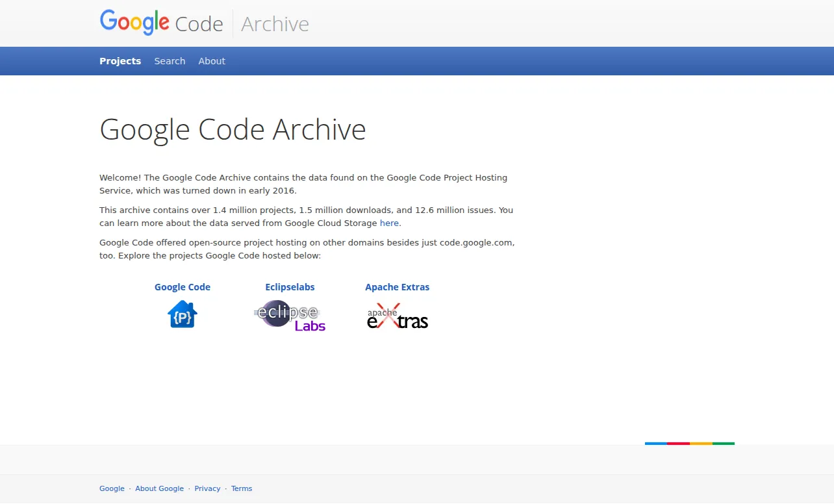Screen dimensions: 834x504
Task: Click the 'code.google.com' paragraph text
Action: pos(307,249)
